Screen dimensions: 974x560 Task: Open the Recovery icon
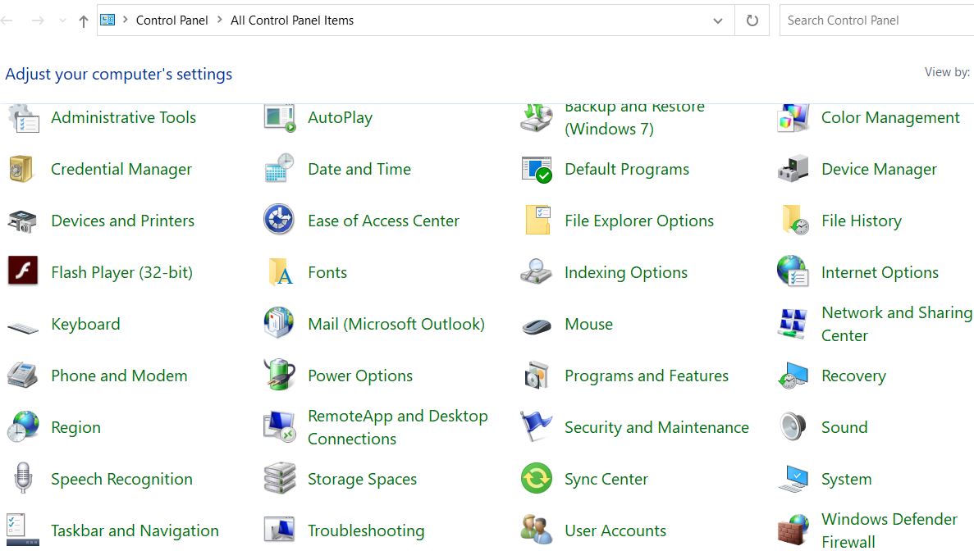(793, 376)
